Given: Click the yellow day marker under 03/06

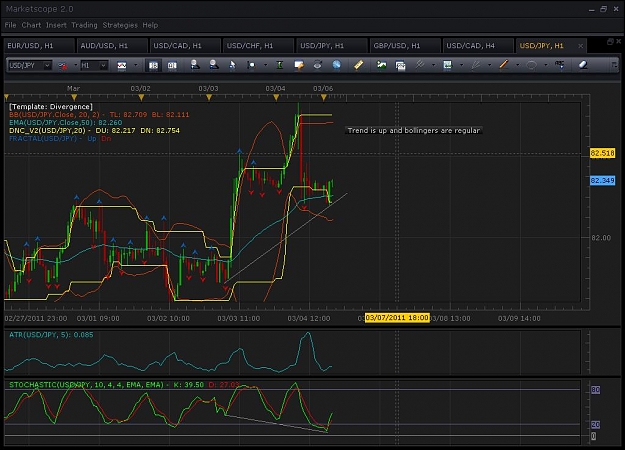Looking at the screenshot, I should tap(323, 97).
